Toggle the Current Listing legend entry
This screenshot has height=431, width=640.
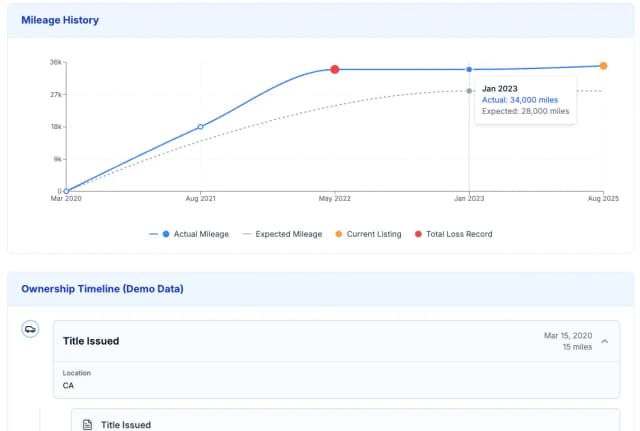pyautogui.click(x=367, y=234)
